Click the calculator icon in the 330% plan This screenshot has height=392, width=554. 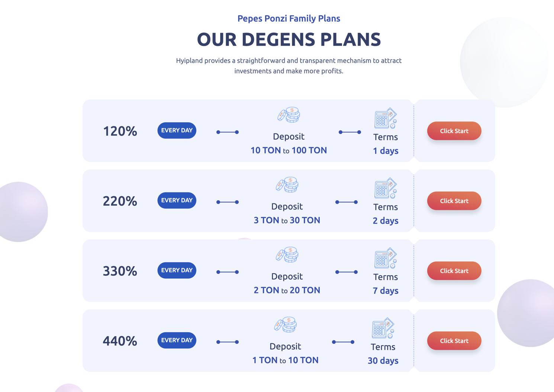click(x=386, y=258)
